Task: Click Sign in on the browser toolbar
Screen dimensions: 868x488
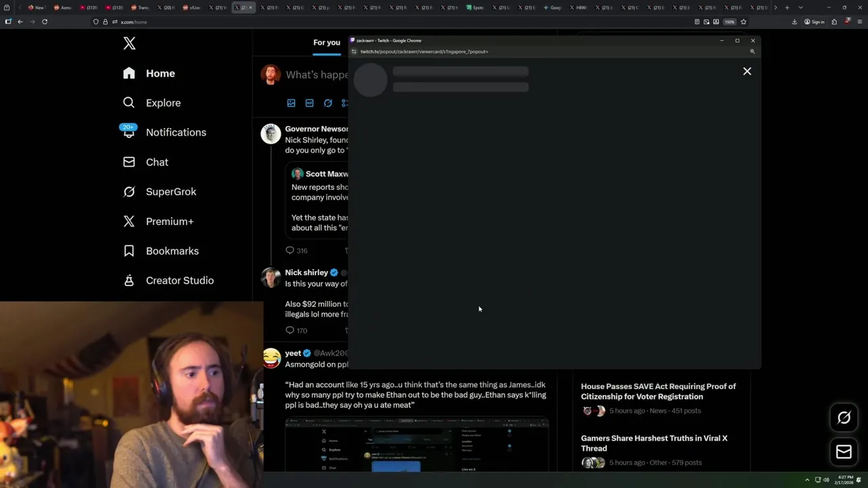Action: [x=814, y=22]
